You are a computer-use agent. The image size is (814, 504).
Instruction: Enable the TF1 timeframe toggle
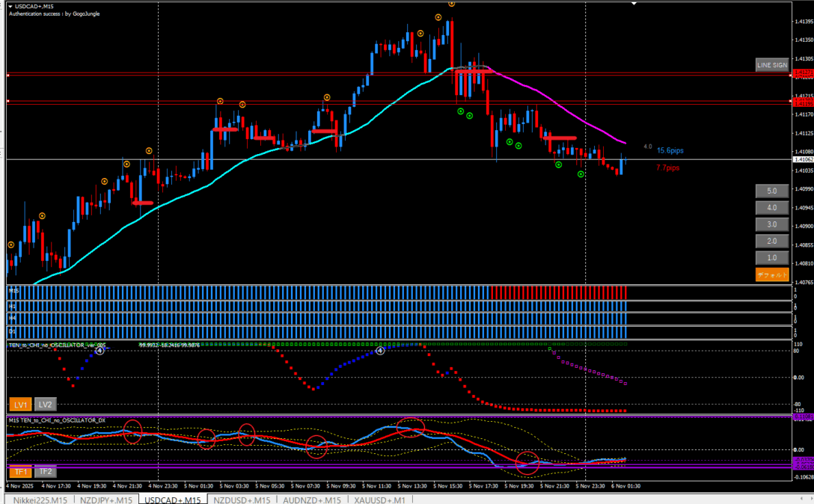(19, 472)
